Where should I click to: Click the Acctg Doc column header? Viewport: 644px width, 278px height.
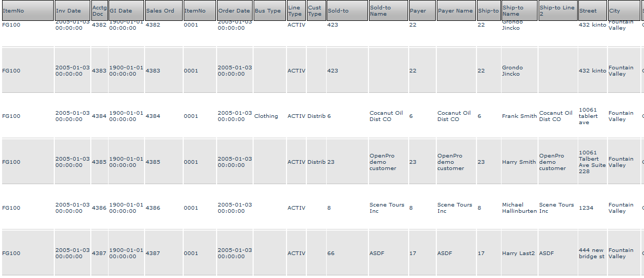tap(99, 11)
